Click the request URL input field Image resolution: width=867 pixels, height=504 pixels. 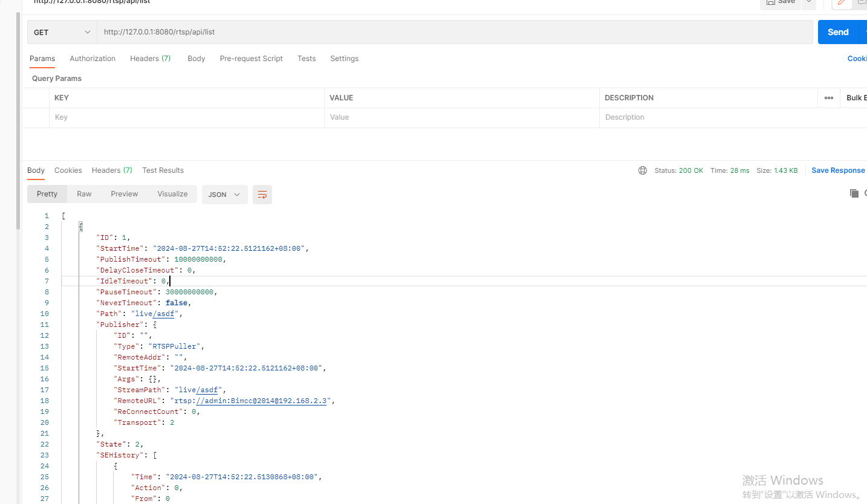pyautogui.click(x=455, y=32)
